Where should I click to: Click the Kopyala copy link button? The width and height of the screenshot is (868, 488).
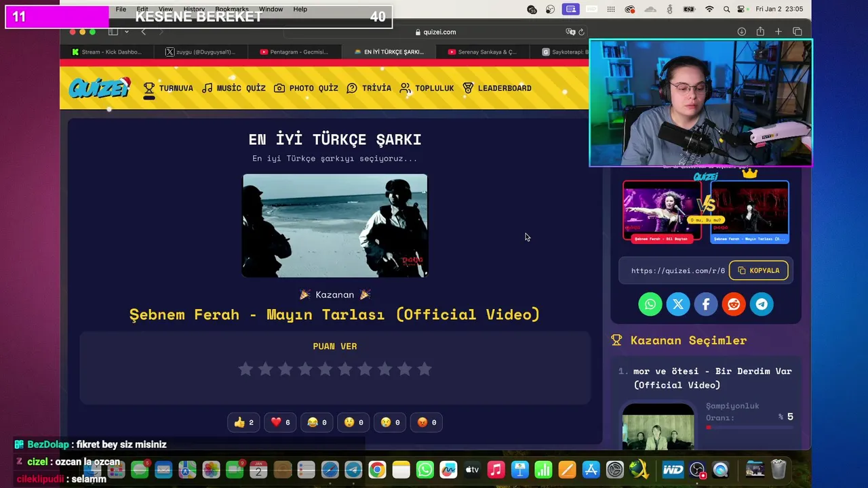[x=758, y=270]
